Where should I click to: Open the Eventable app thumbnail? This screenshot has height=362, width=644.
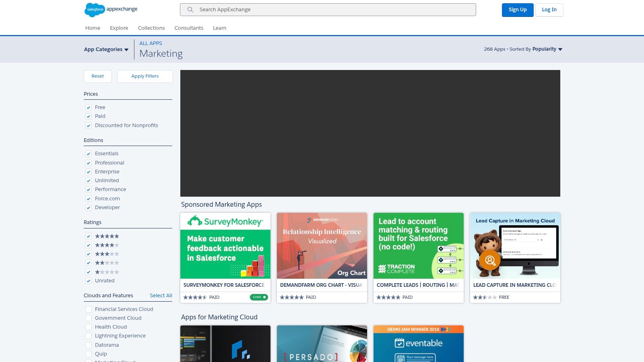point(419,344)
